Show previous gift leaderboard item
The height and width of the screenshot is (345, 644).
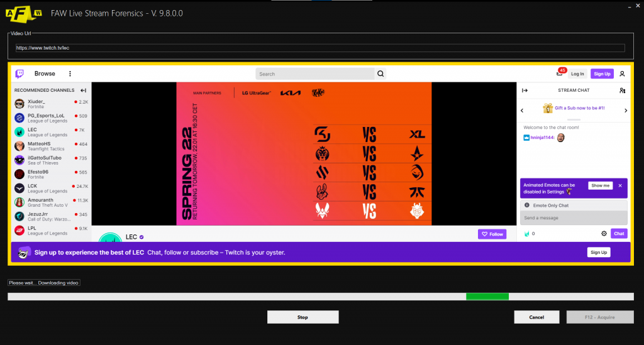pos(522,111)
